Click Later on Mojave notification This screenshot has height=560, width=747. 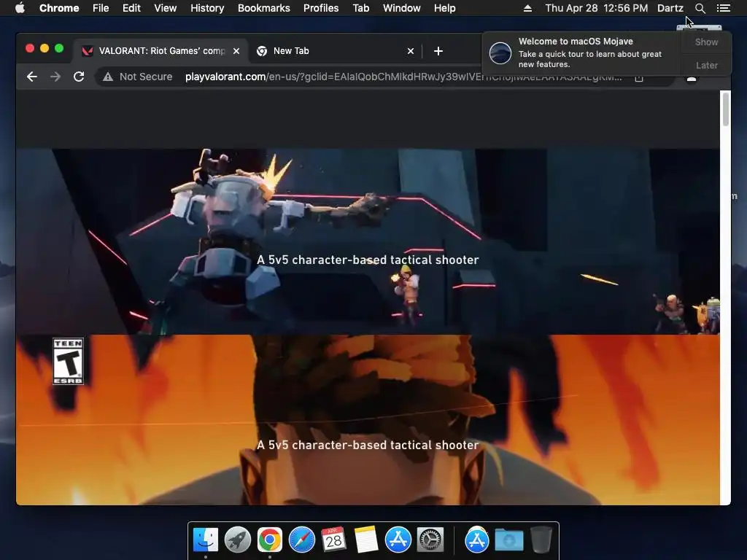[x=706, y=65]
